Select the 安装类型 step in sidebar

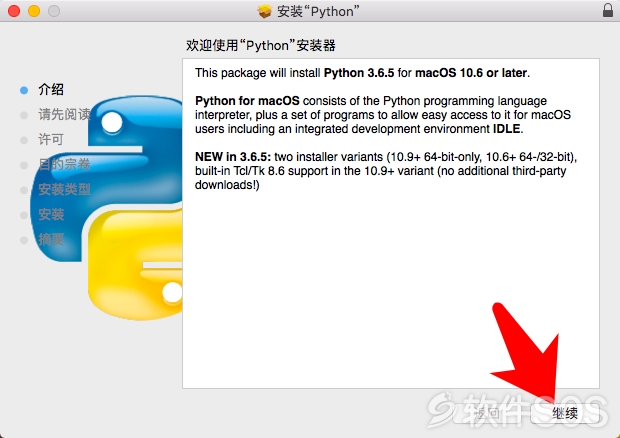point(64,189)
